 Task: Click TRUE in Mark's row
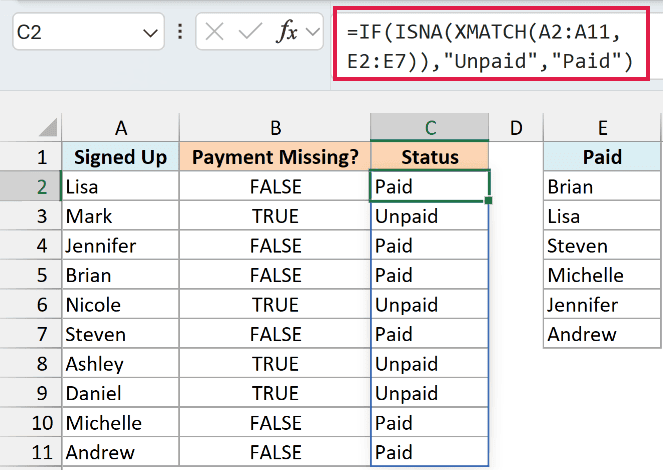click(275, 216)
